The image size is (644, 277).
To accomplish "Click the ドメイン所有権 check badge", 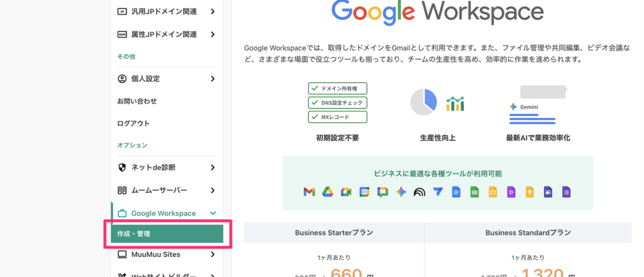I will click(x=338, y=89).
